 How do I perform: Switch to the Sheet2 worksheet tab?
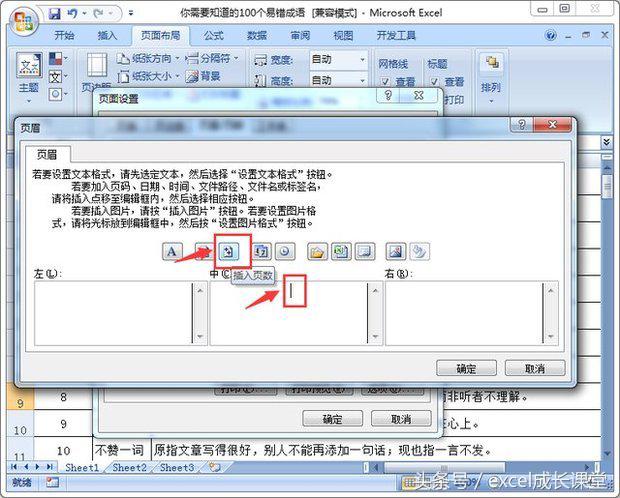click(130, 468)
